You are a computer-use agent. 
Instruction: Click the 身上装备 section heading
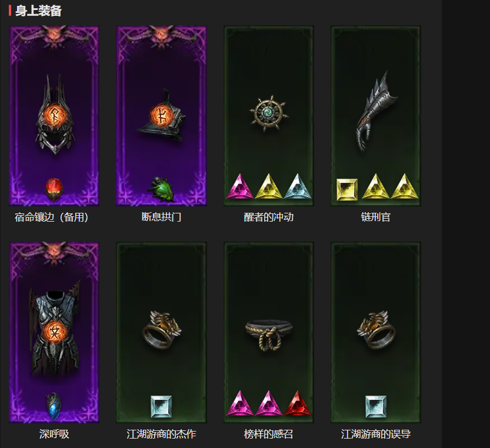(38, 11)
